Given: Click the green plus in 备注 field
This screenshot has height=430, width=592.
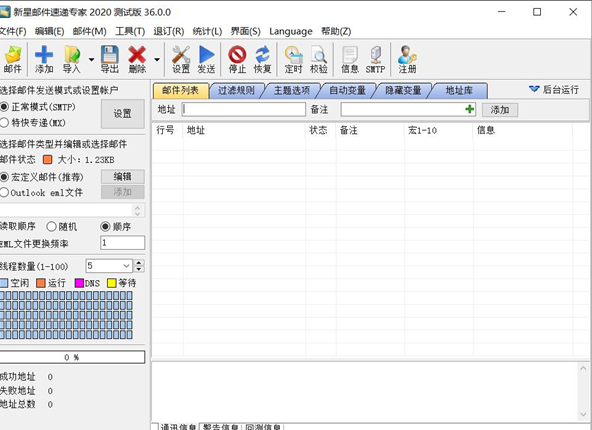Looking at the screenshot, I should 469,109.
